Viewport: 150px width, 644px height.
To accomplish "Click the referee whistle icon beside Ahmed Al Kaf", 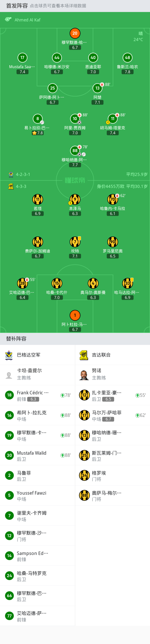I will (x=8, y=19).
